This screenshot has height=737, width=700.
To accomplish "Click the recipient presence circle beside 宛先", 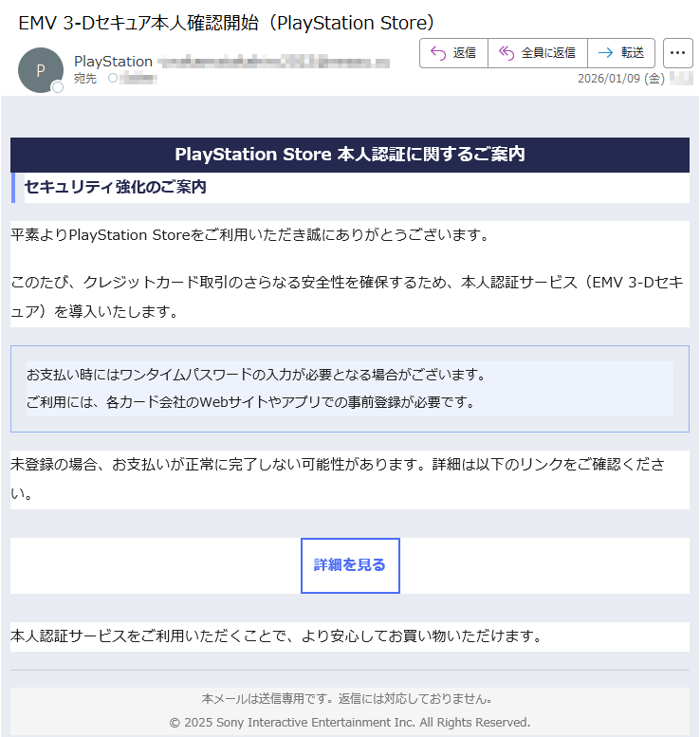I will [113, 79].
